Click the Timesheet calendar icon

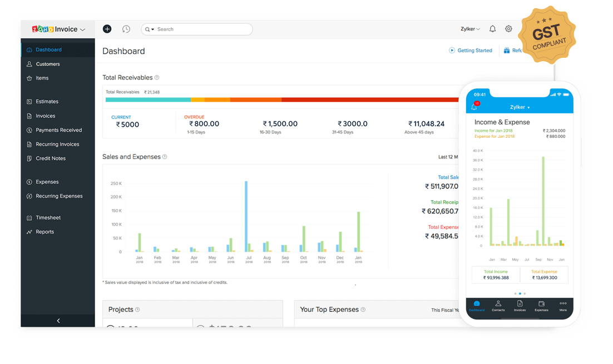[29, 218]
